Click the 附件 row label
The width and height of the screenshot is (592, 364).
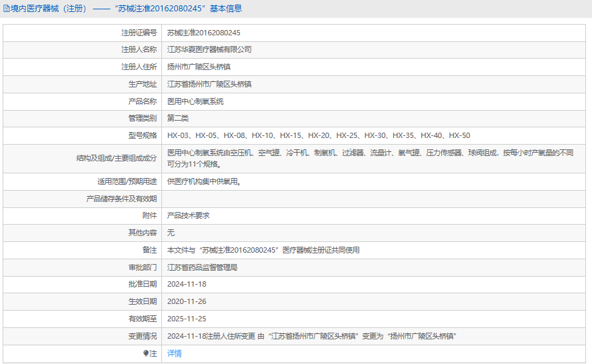(x=149, y=215)
